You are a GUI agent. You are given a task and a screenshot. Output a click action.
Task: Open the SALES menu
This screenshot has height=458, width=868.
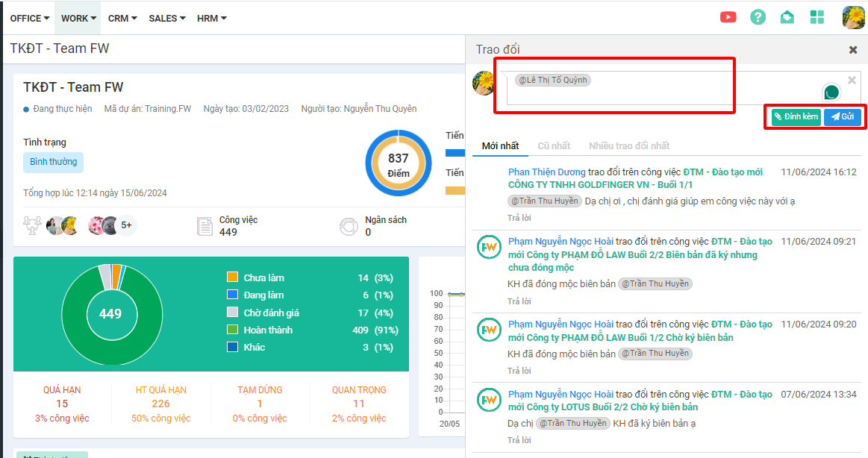(167, 18)
